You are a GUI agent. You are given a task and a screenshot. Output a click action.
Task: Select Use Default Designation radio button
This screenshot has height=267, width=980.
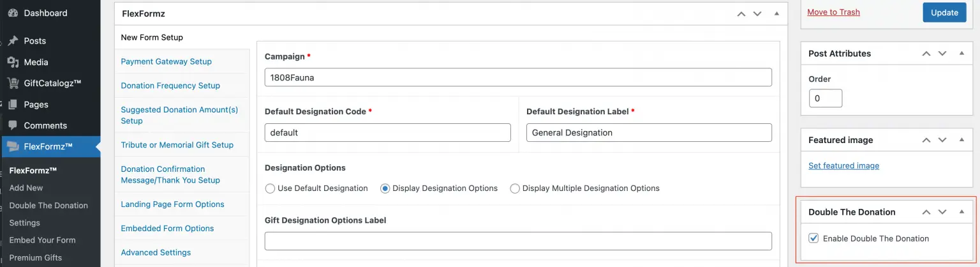click(x=270, y=188)
